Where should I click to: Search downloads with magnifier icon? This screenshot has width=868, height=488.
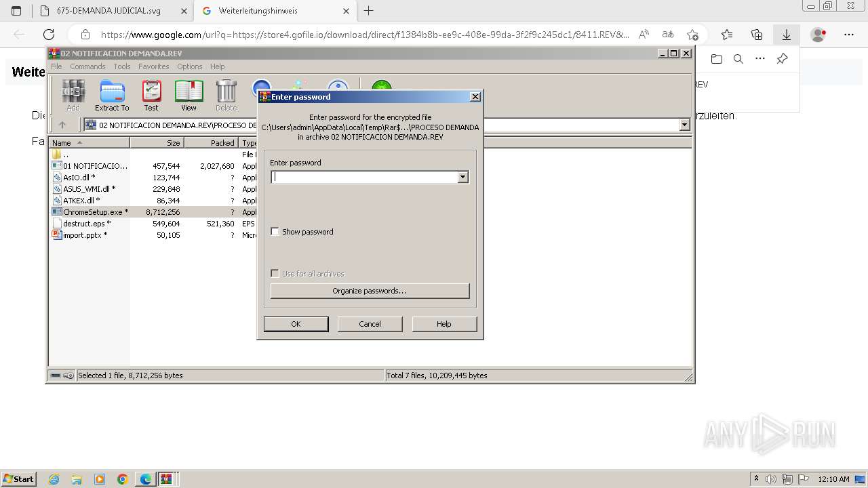[738, 59]
